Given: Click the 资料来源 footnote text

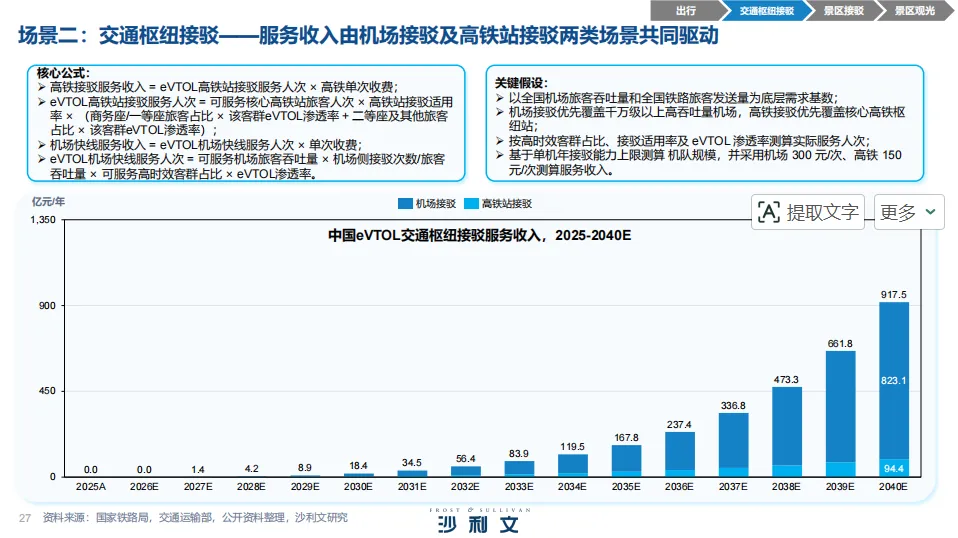Looking at the screenshot, I should 195,517.
